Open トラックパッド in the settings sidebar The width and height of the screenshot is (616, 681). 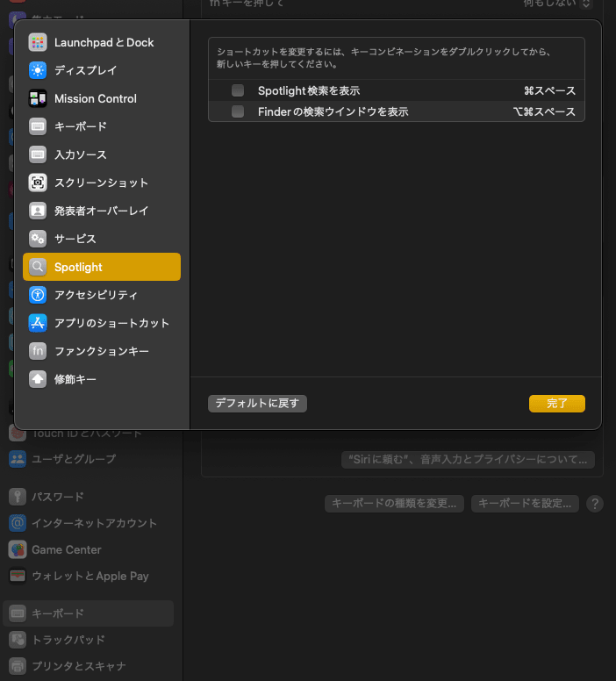88,639
